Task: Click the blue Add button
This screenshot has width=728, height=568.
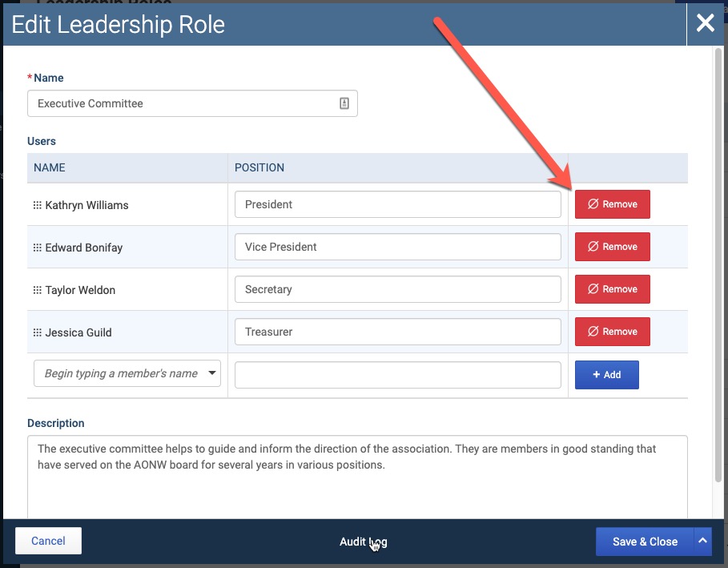Action: 607,375
